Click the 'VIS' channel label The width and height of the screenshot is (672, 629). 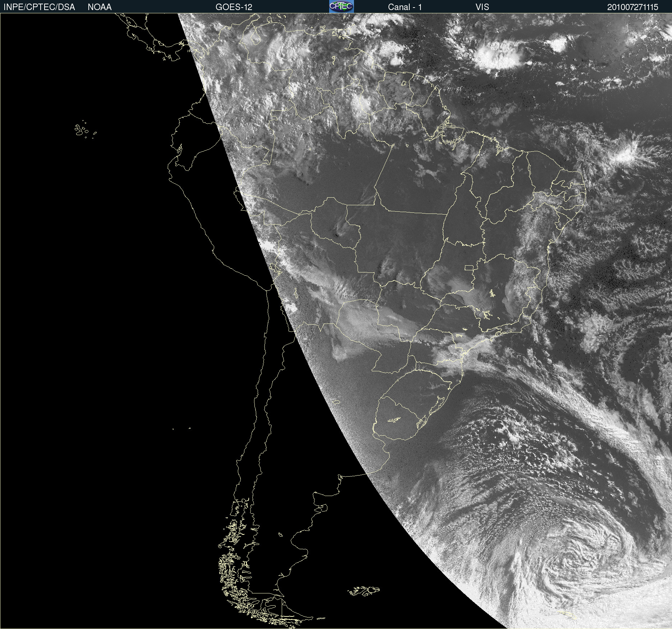point(482,7)
